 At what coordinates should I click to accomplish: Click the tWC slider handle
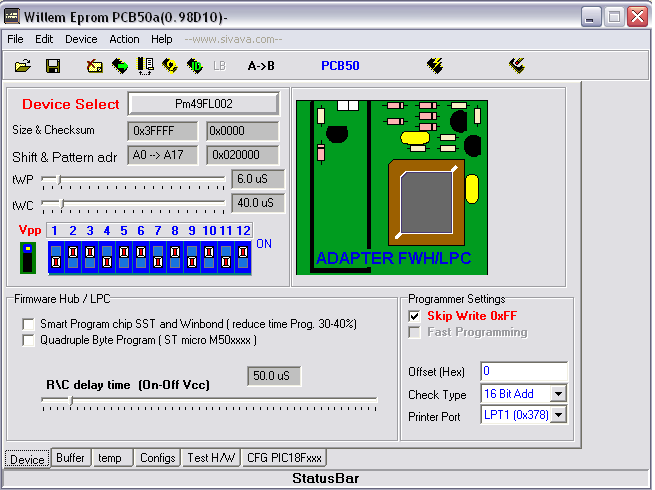(62, 204)
